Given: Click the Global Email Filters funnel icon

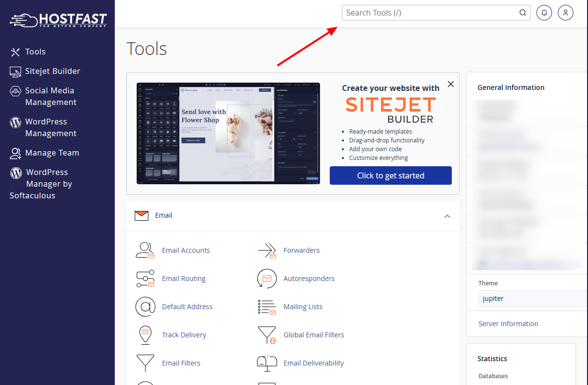Looking at the screenshot, I should tap(267, 335).
